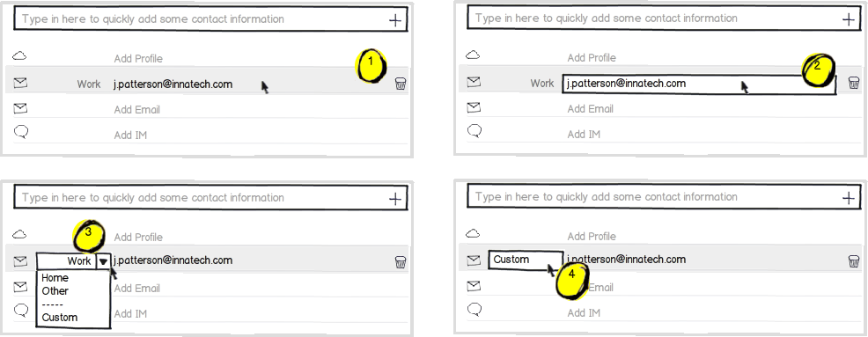Click the cloud profile icon in panel 2

click(x=473, y=55)
